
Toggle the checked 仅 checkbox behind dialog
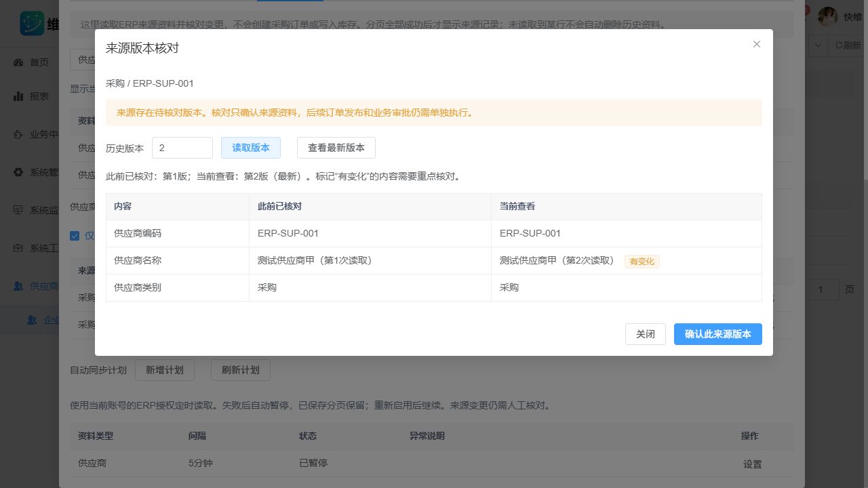tap(75, 236)
